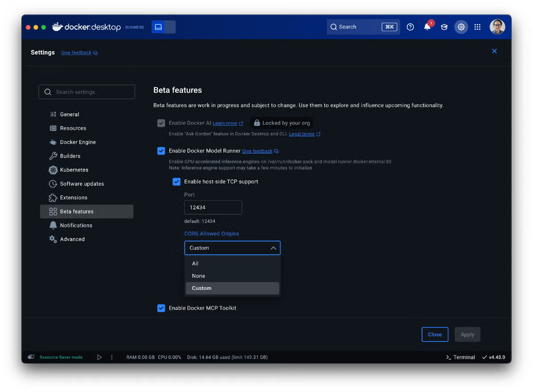
Task: Click the Close button
Action: [x=435, y=335]
